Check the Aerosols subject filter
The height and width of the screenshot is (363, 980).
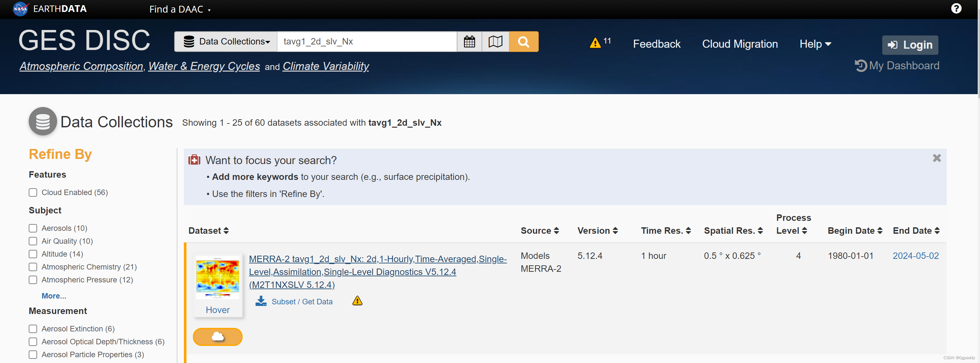click(33, 228)
